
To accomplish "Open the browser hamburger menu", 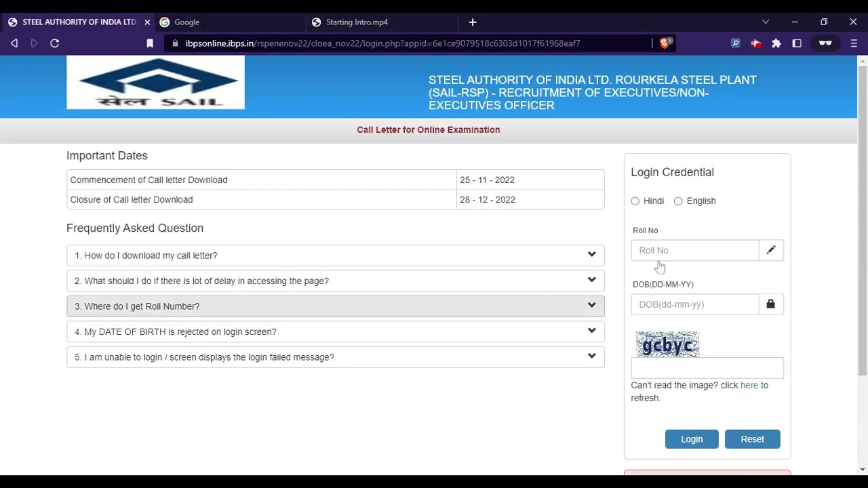I will 854,43.
